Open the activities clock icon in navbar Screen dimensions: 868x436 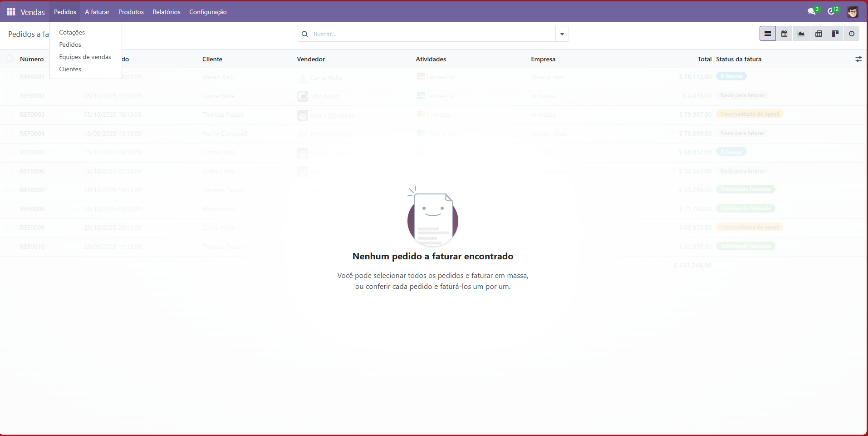coord(831,12)
